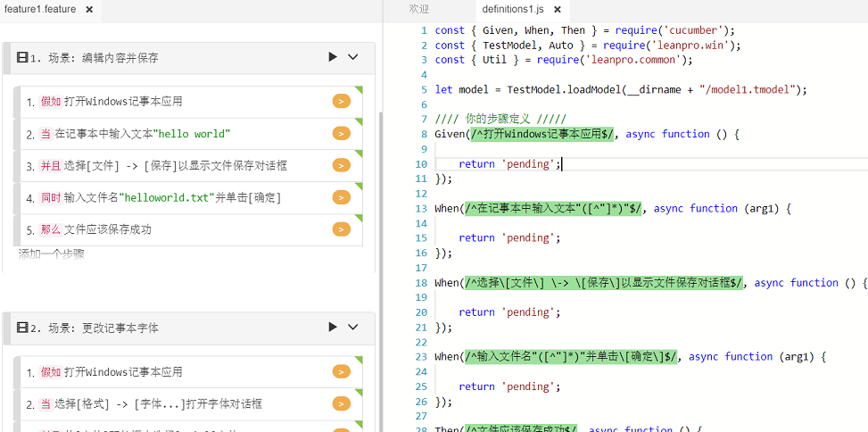Click film icon of scenario 2 header

[x=22, y=328]
